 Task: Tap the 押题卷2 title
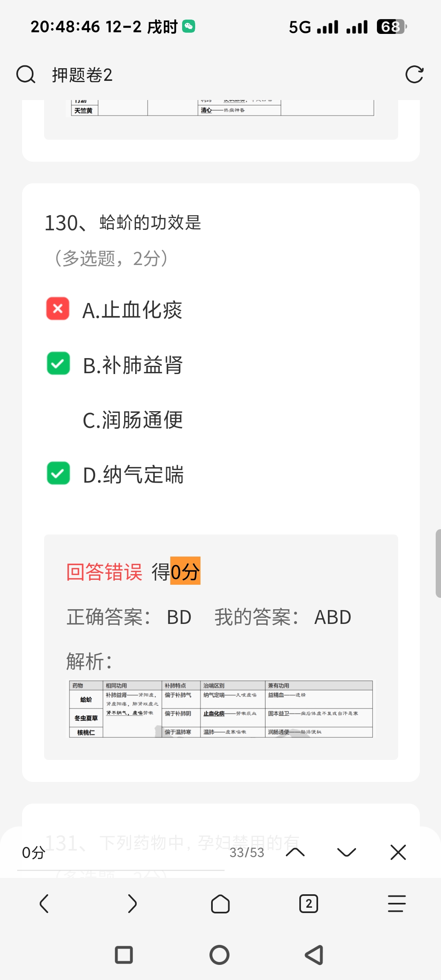[82, 75]
